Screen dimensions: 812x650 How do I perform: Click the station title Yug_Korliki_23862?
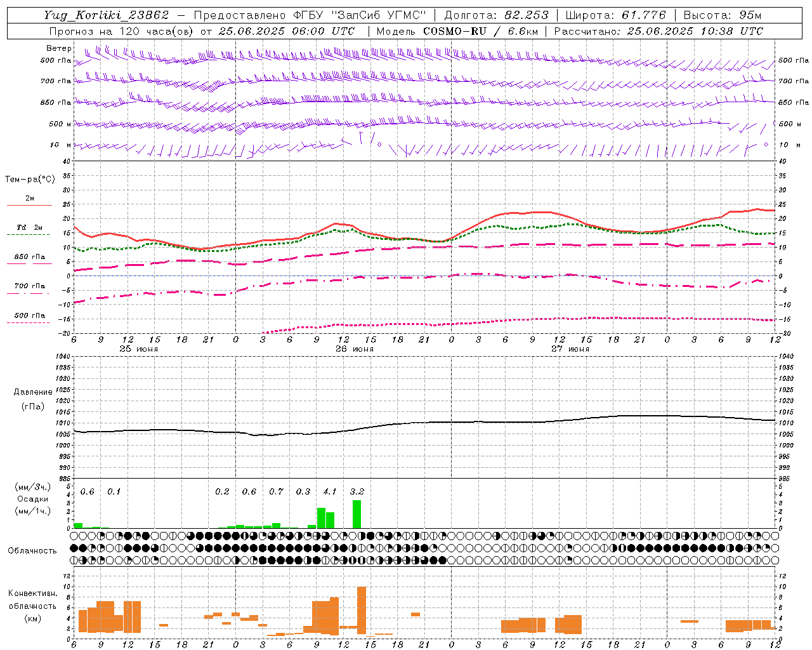coord(107,15)
